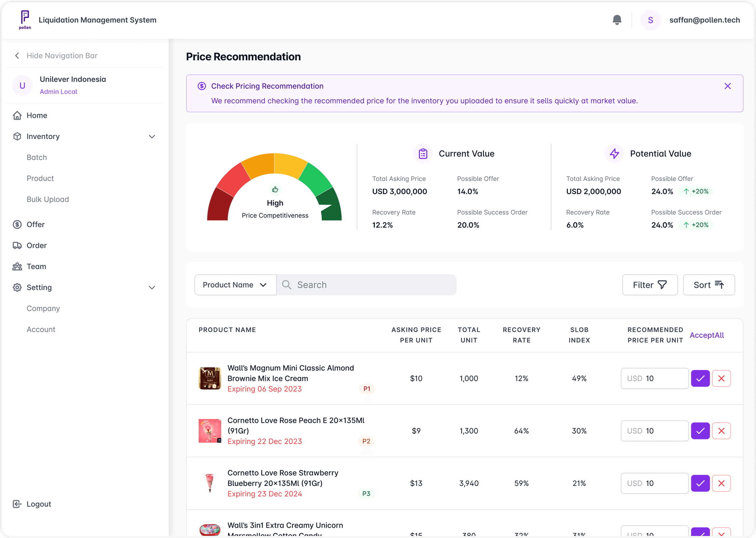The image size is (756, 538).
Task: Reject price for Cornetto Strawberry Blueberry
Action: point(721,483)
